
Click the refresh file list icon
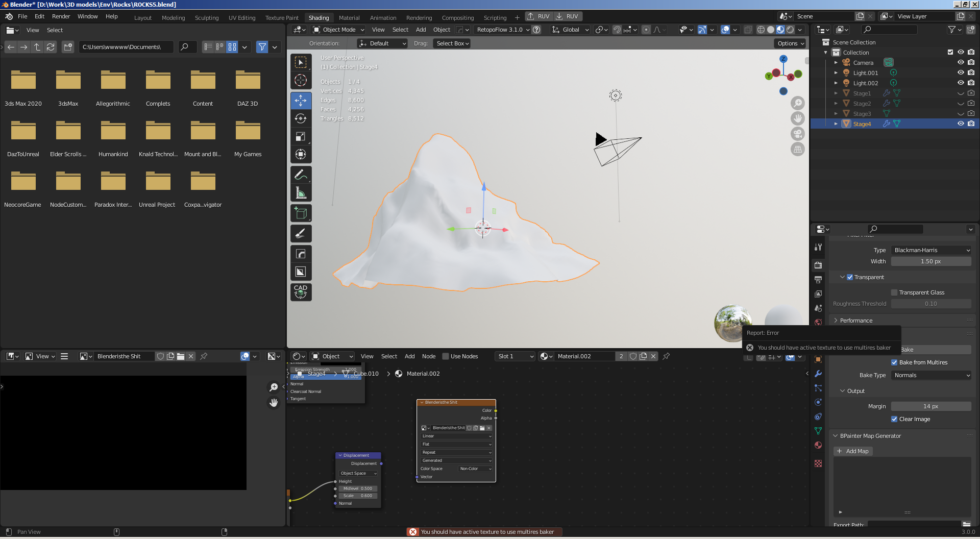coord(51,47)
